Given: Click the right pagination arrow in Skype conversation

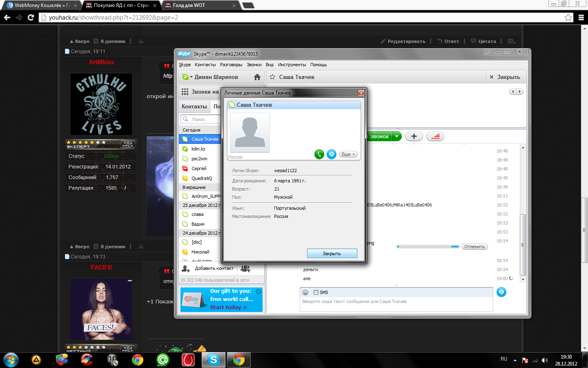Looking at the screenshot, I should pos(520,92).
